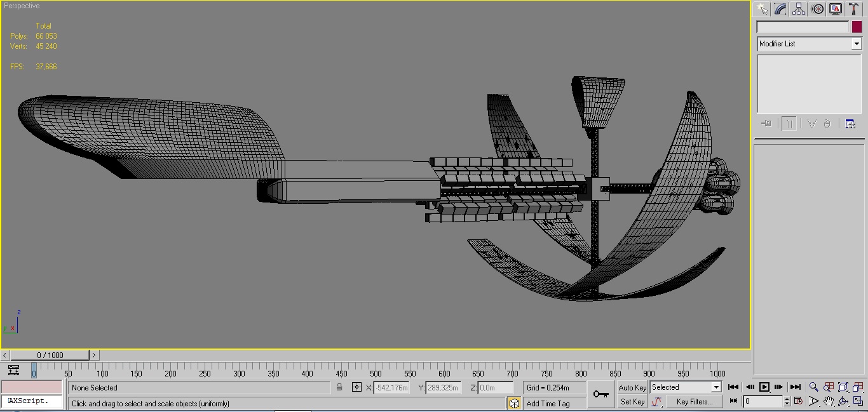Open Time Configuration dialog icon
Screen dimensions: 868x412
click(799, 401)
